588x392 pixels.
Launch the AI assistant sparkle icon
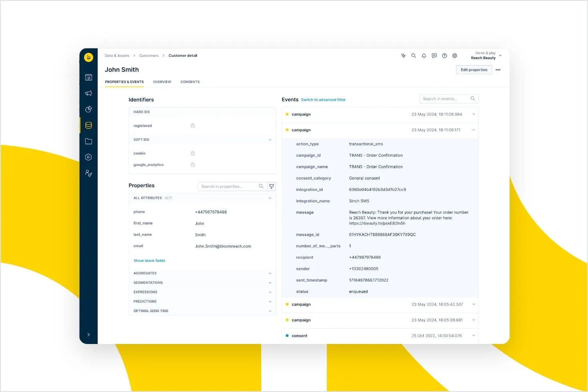[x=403, y=56]
